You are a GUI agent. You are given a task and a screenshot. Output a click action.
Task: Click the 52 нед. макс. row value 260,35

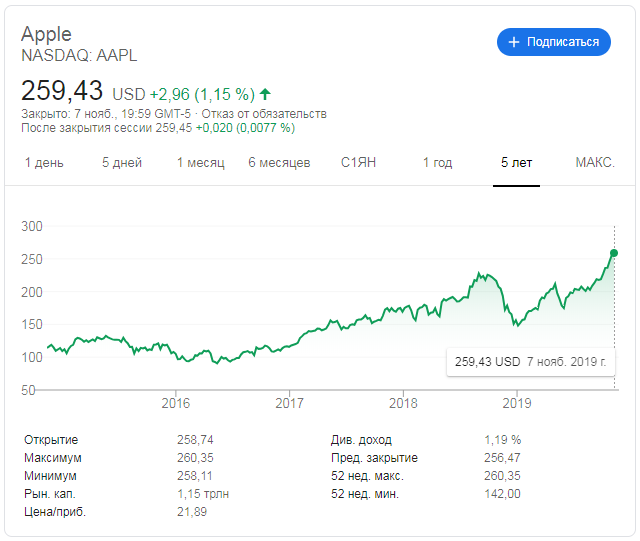point(502,476)
